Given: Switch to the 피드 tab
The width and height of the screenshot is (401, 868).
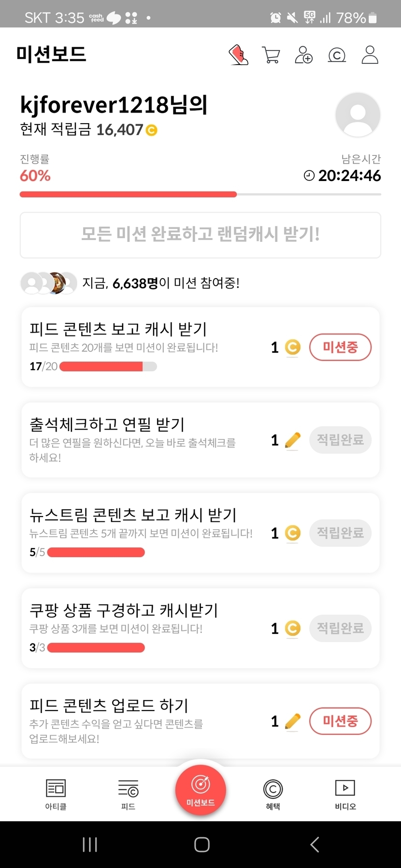Looking at the screenshot, I should 128,794.
